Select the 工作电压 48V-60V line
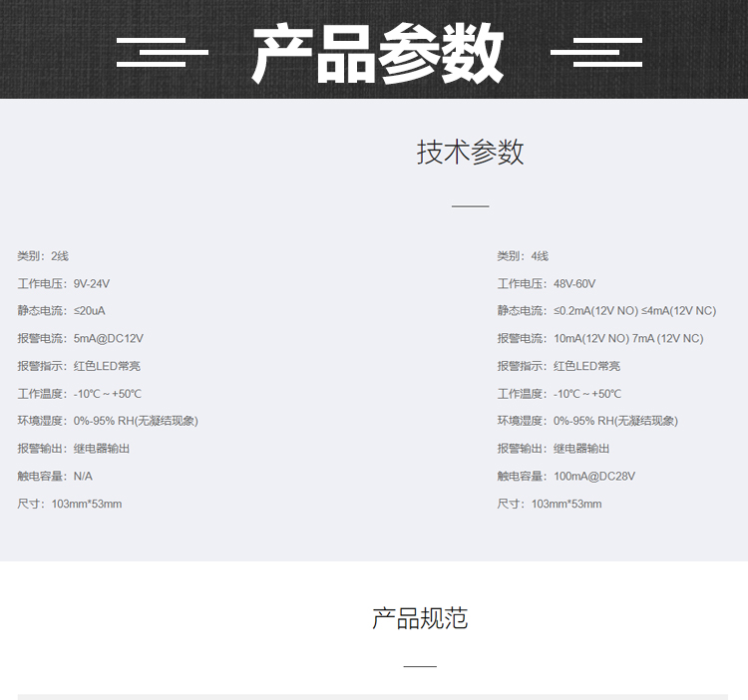Screen dimensions: 748x700 click(547, 284)
